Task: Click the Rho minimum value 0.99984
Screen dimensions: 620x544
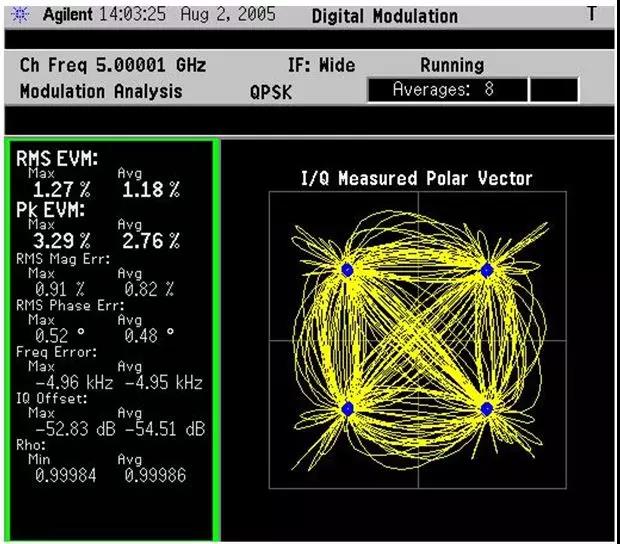Action: click(66, 475)
